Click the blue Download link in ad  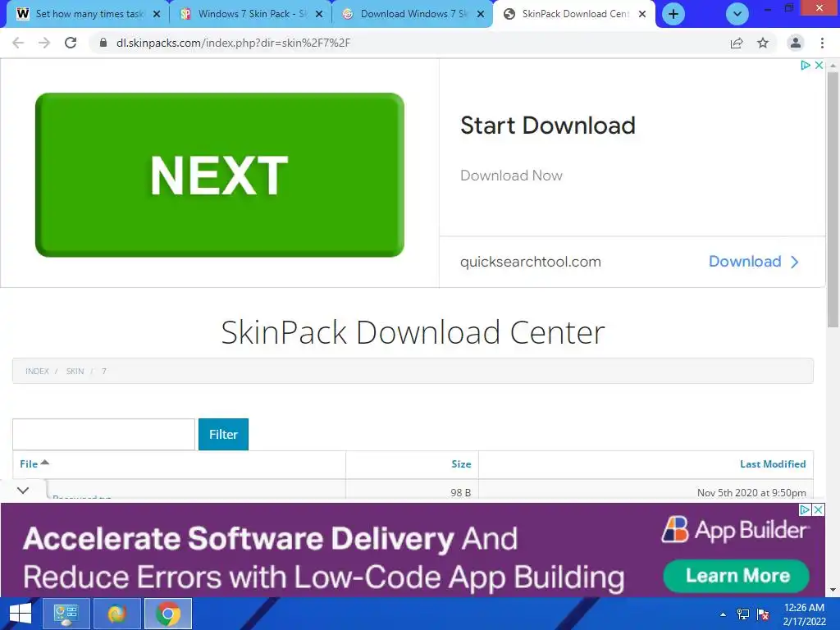tap(754, 262)
